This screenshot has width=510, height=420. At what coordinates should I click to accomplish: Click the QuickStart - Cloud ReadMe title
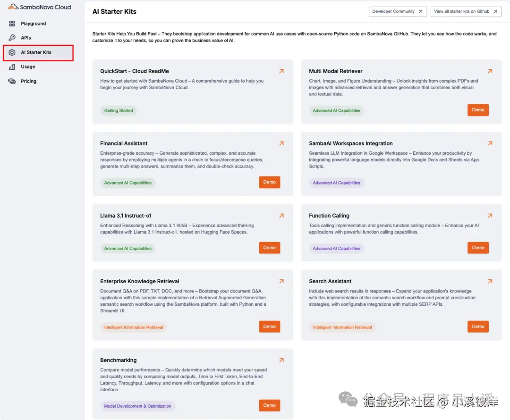tap(134, 71)
